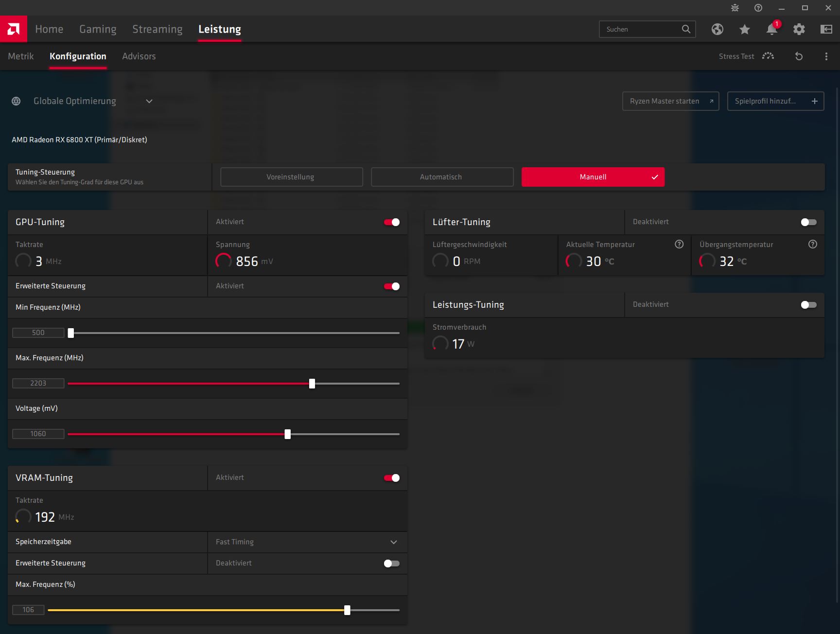Click the VRAM Max. Frequenz value box 106

[28, 610]
